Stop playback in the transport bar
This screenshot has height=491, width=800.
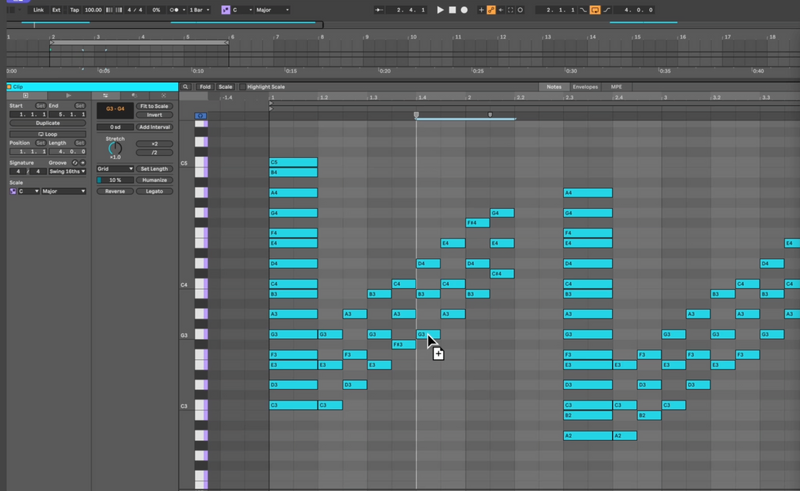[452, 10]
